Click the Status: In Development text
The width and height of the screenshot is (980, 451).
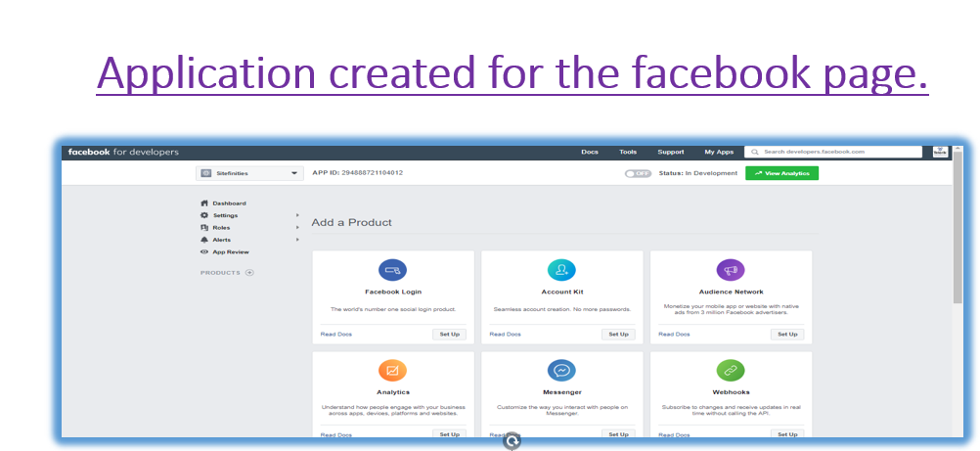[698, 173]
